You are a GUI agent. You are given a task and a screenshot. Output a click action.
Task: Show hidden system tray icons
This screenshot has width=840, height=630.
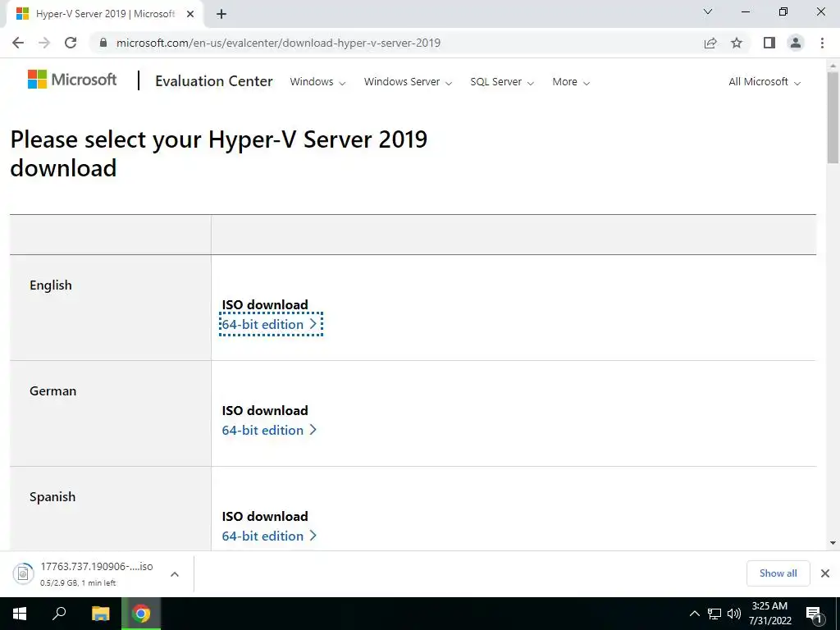click(694, 614)
